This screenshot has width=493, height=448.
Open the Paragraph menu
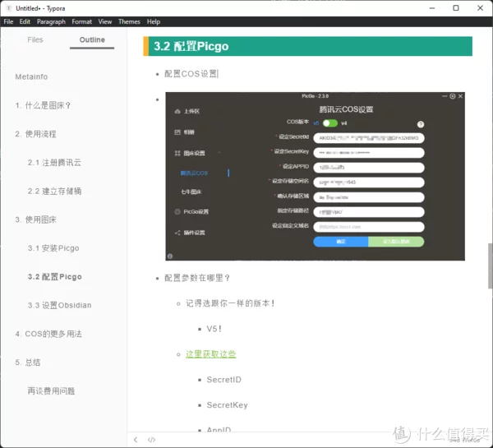[51, 21]
